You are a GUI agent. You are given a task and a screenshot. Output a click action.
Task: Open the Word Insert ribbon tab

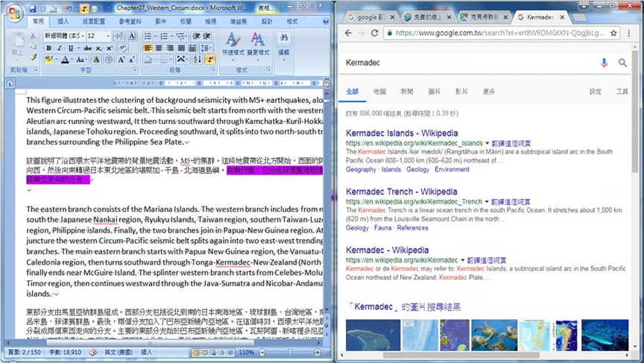pyautogui.click(x=63, y=22)
